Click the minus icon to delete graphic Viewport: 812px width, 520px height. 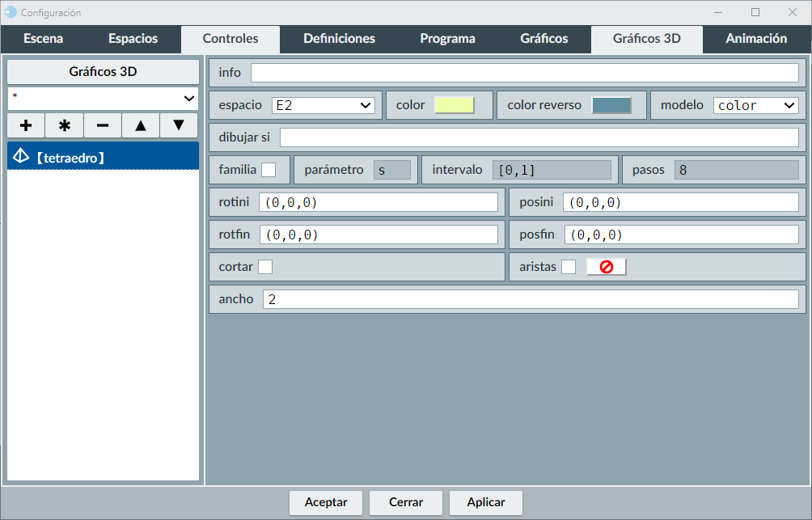103,126
